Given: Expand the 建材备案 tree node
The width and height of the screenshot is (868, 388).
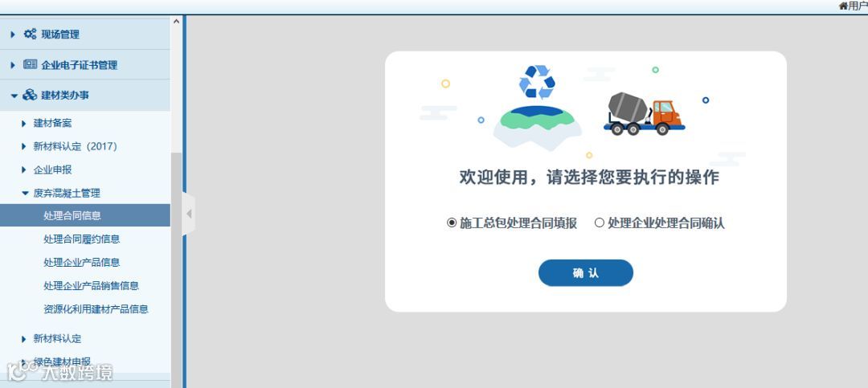Looking at the screenshot, I should (24, 124).
